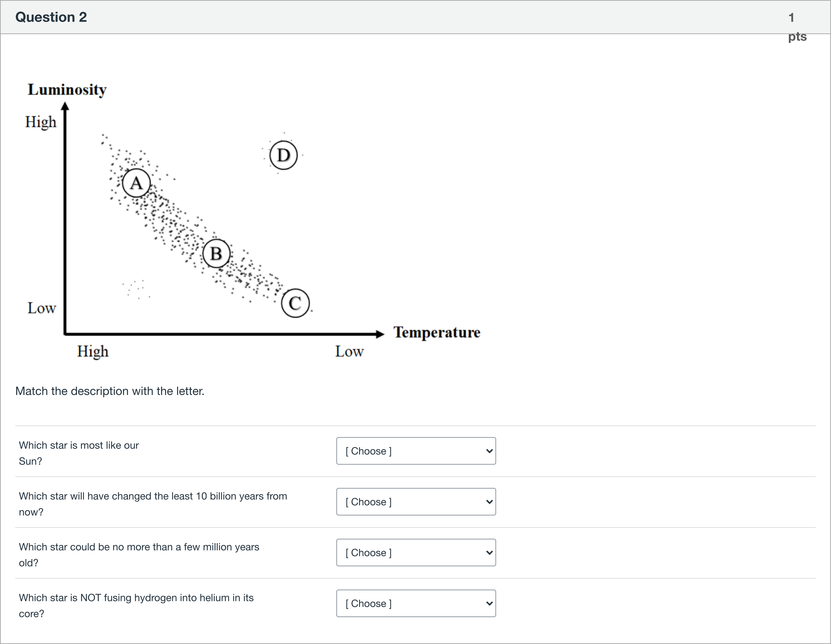Click the Temperature axis title

click(x=437, y=332)
